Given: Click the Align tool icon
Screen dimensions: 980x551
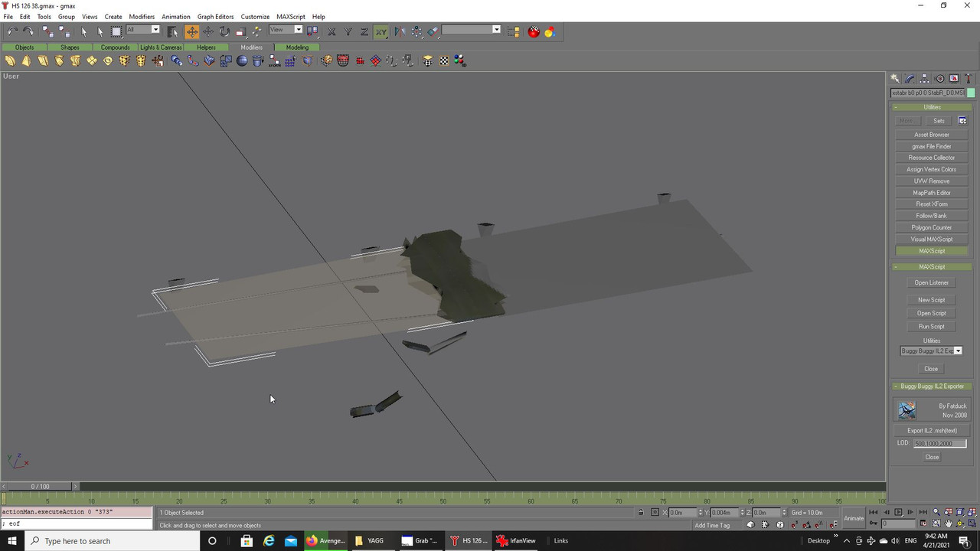Looking at the screenshot, I should [x=433, y=31].
